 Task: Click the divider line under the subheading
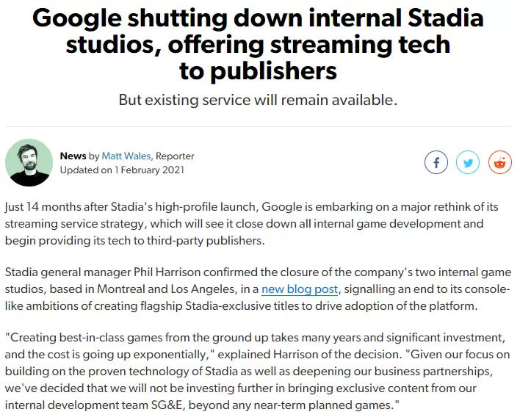pos(259,126)
